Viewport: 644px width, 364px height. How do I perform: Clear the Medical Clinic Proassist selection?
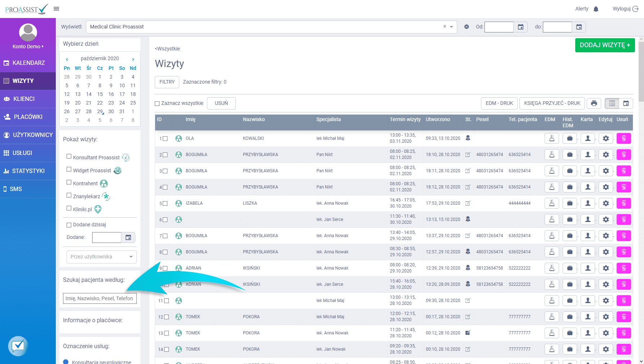(445, 26)
